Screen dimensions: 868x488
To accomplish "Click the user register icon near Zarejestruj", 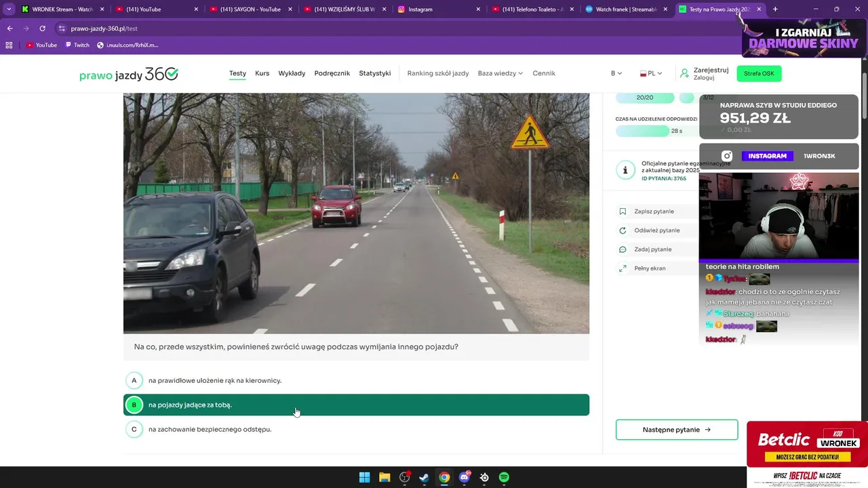I will (685, 73).
